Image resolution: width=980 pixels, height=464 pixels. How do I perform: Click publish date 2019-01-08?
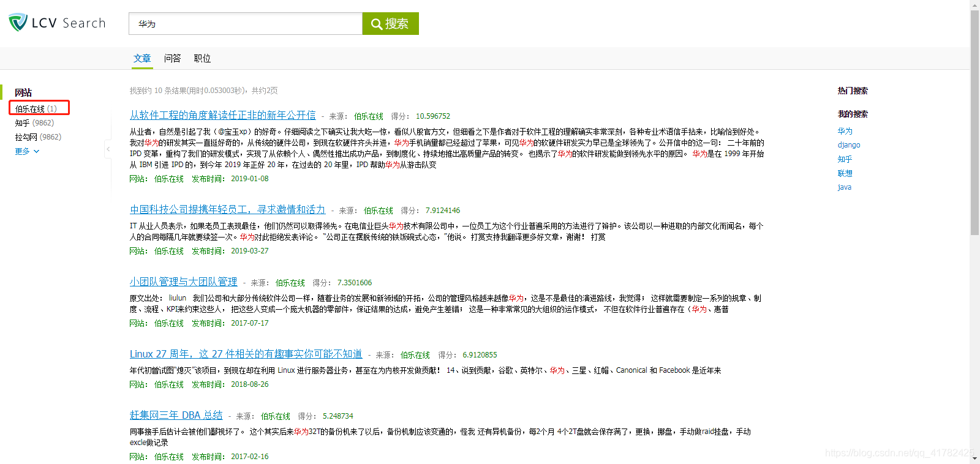tap(249, 179)
